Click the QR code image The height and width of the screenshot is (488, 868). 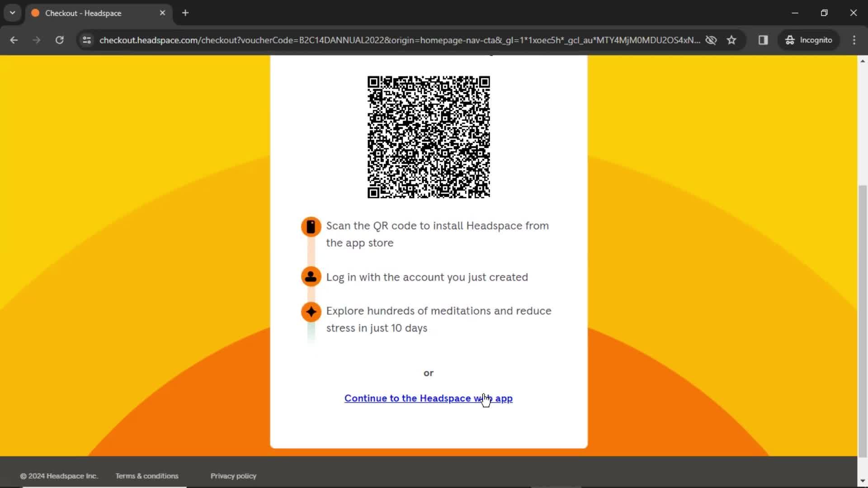(428, 136)
